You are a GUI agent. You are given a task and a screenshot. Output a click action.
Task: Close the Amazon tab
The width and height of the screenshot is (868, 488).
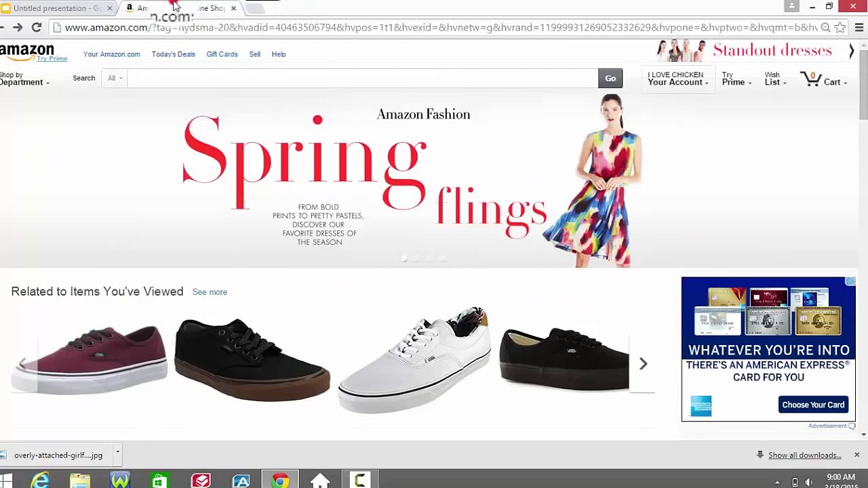(x=233, y=8)
